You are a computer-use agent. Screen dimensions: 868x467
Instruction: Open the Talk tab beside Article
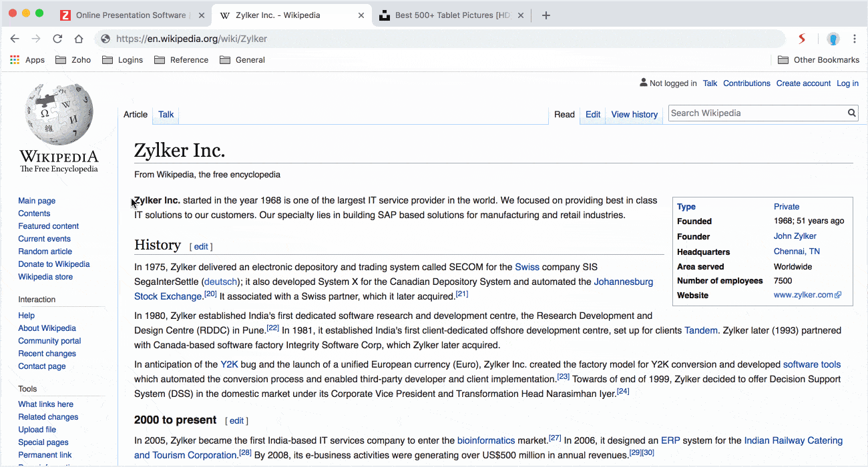coord(166,115)
